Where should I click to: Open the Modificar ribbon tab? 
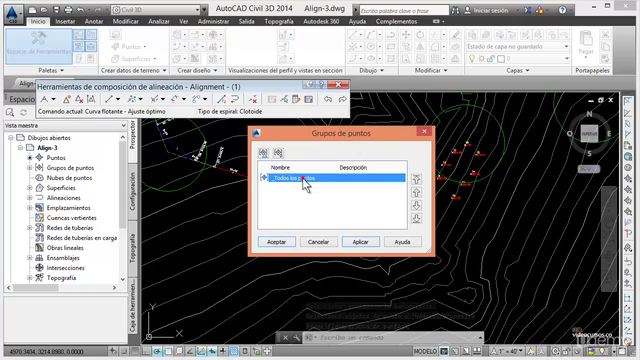pos(126,21)
